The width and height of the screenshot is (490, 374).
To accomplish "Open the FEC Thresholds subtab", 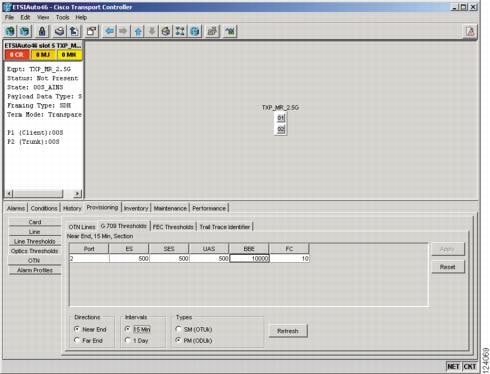I will click(x=173, y=227).
